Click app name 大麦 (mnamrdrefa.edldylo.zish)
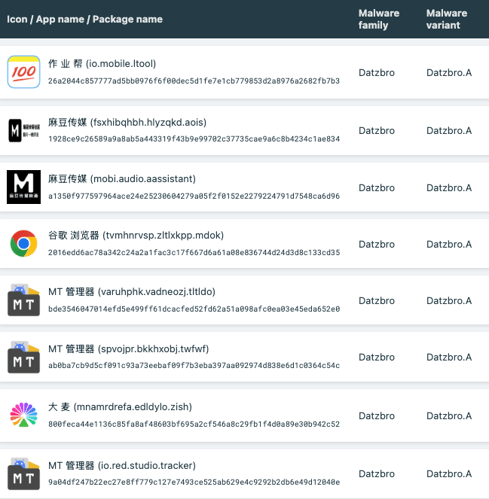 [x=120, y=407]
